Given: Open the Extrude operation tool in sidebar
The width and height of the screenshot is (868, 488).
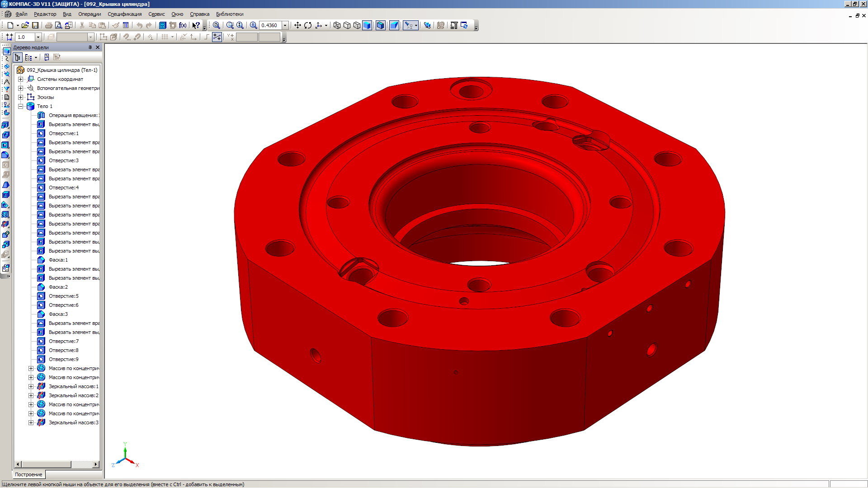Looking at the screenshot, I should (5, 125).
